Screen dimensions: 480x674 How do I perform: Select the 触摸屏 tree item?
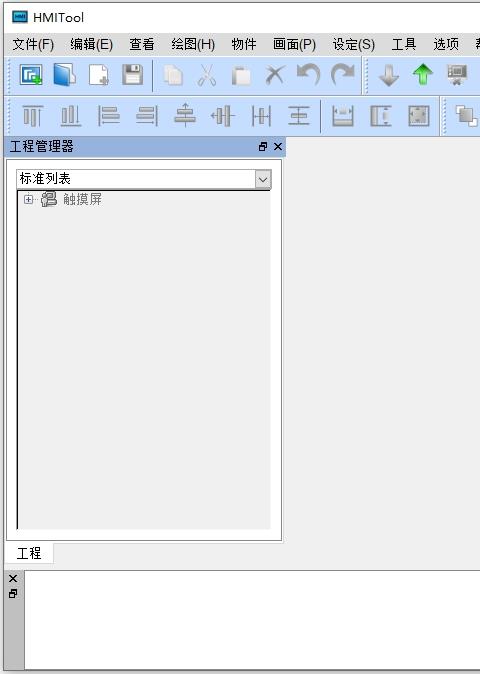pos(82,199)
